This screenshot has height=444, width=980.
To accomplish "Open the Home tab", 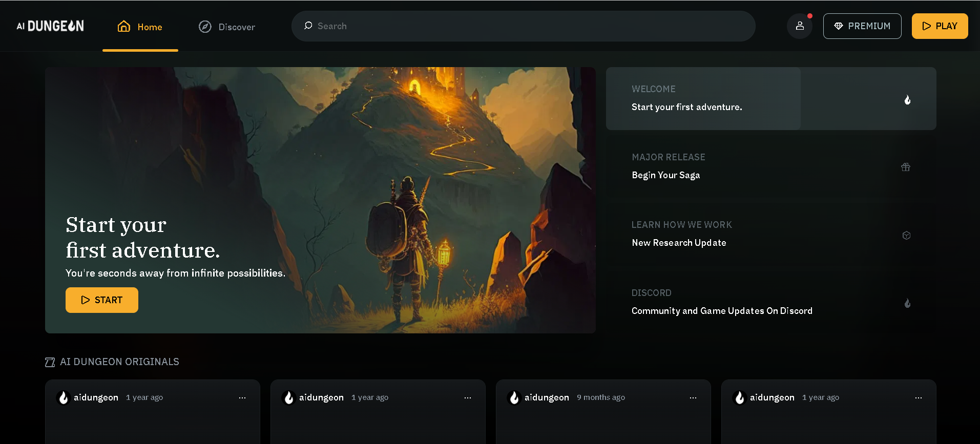I will 140,27.
